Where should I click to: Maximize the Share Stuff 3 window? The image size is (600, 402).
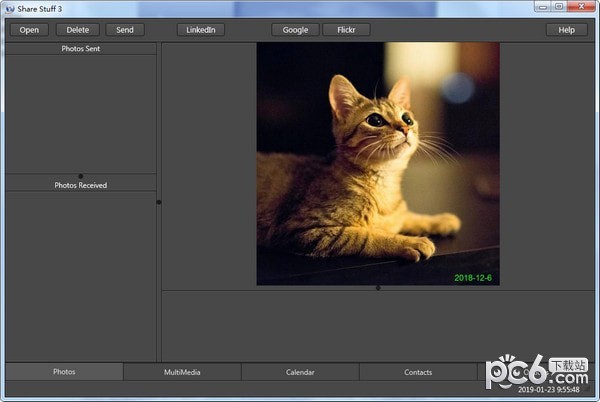click(558, 8)
